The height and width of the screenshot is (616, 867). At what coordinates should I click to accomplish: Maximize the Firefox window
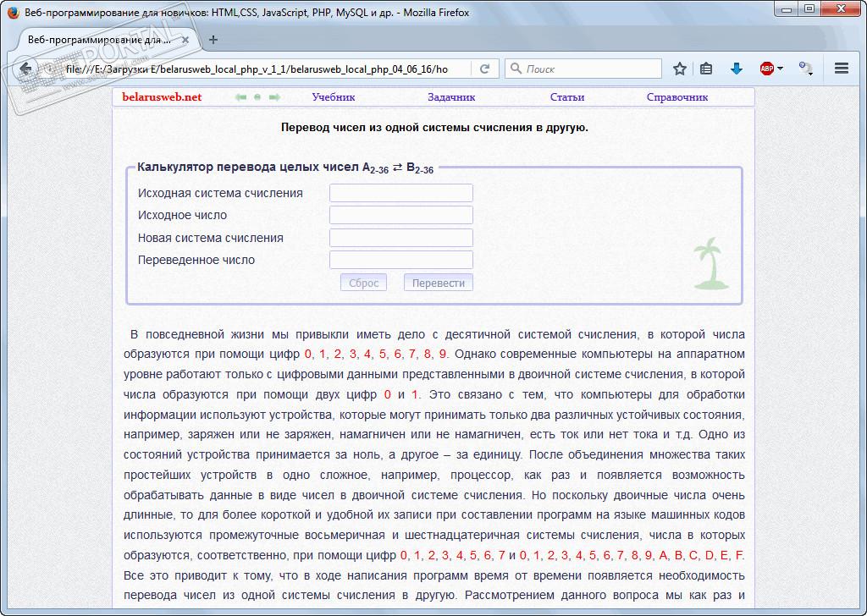click(x=809, y=8)
